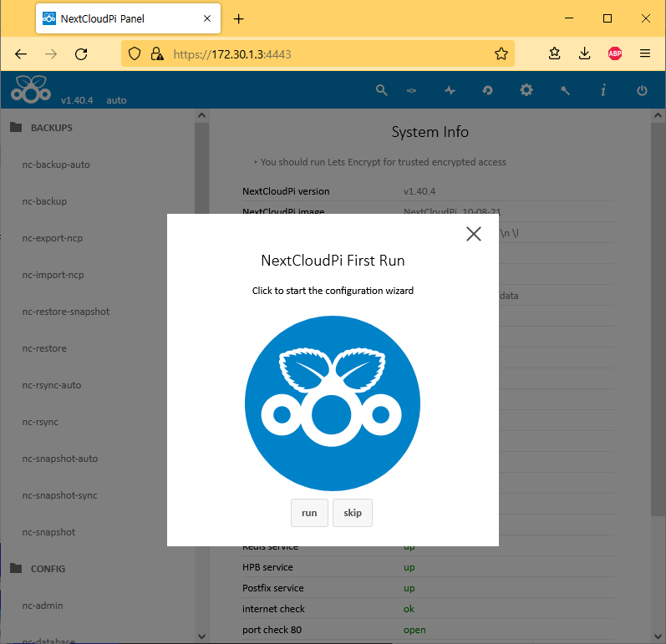Select nc-rsync-auto in the sidebar
This screenshot has width=666, height=644.
pos(52,385)
